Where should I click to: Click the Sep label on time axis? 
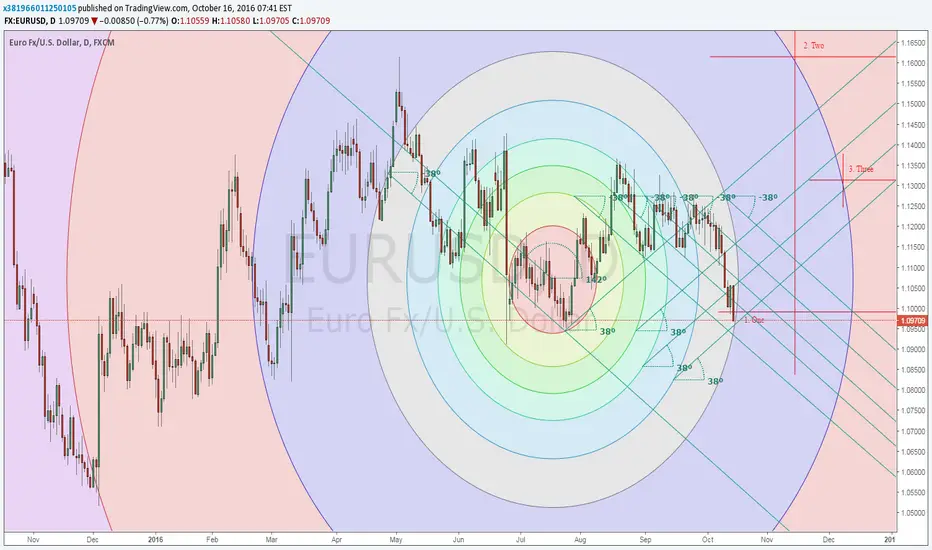646,540
